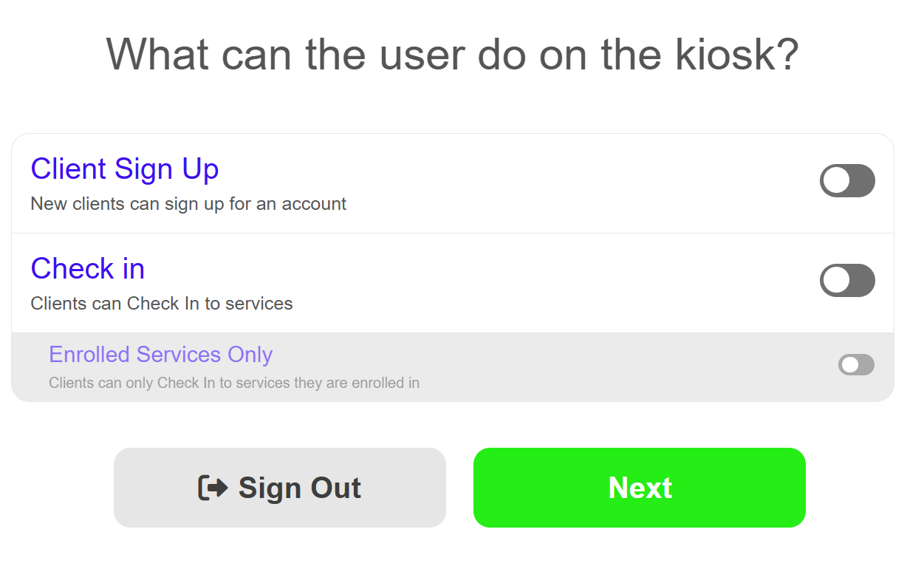Click the sign-out arrow icon

point(213,488)
